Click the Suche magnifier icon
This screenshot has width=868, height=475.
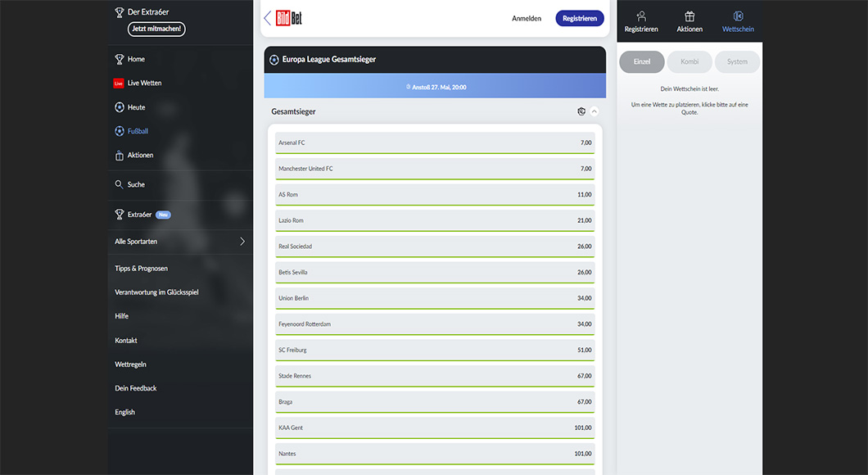pos(119,184)
